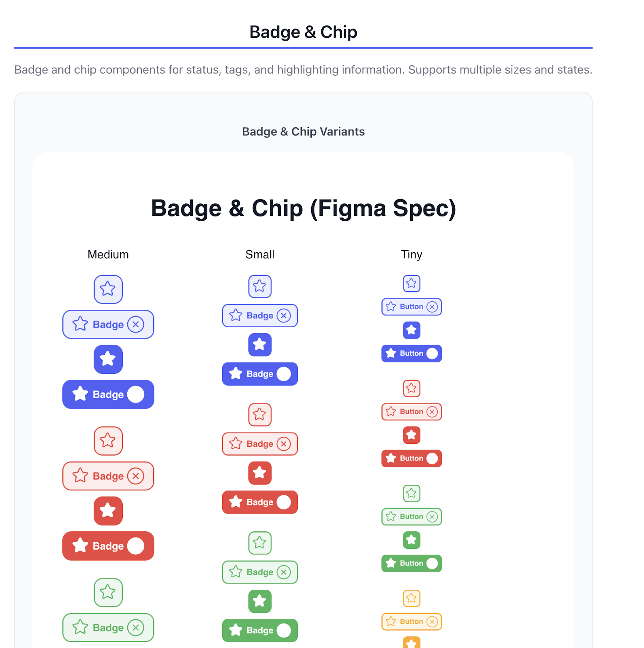Image resolution: width=644 pixels, height=648 pixels.
Task: Toggle the switch on the red Small Badge chip
Action: click(283, 502)
